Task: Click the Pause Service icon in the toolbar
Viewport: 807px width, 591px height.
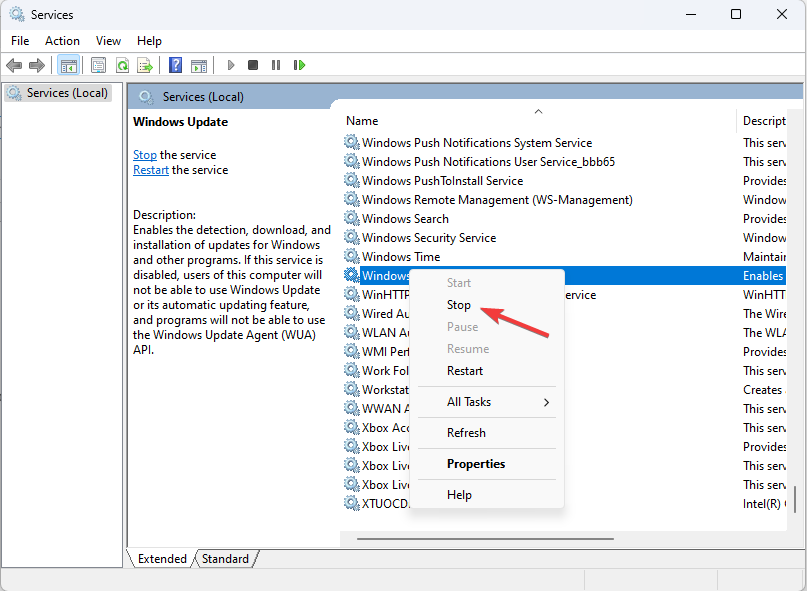Action: pos(276,65)
